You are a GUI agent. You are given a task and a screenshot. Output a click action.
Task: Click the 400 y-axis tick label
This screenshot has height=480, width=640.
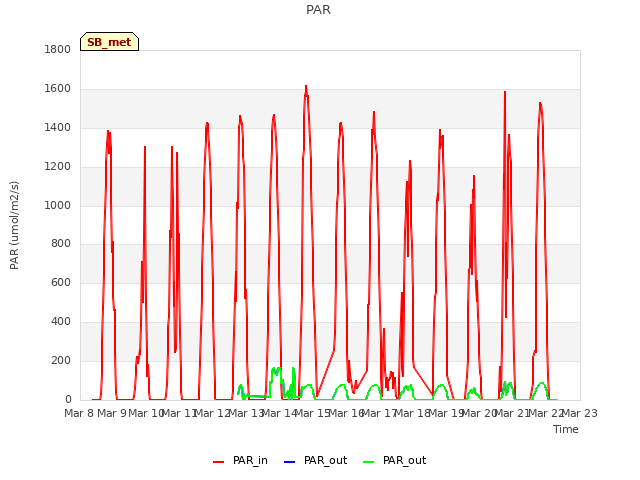61,322
